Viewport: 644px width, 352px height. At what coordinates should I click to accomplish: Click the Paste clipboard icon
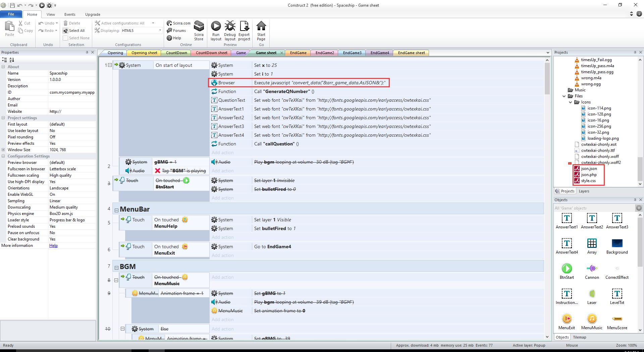[9, 26]
